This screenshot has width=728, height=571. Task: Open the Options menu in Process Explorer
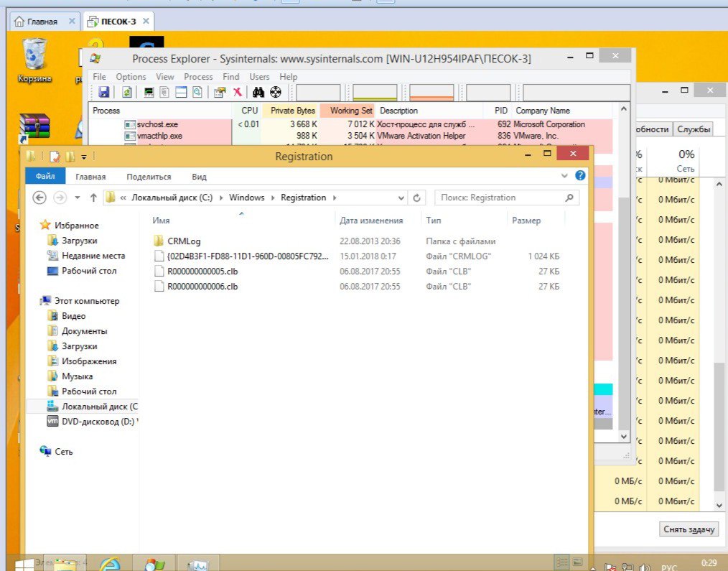point(131,77)
